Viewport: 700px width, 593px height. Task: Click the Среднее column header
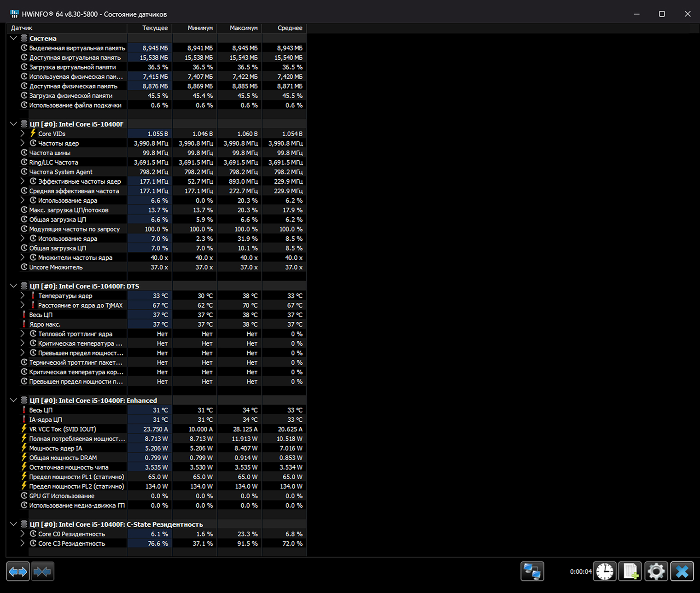[x=284, y=28]
